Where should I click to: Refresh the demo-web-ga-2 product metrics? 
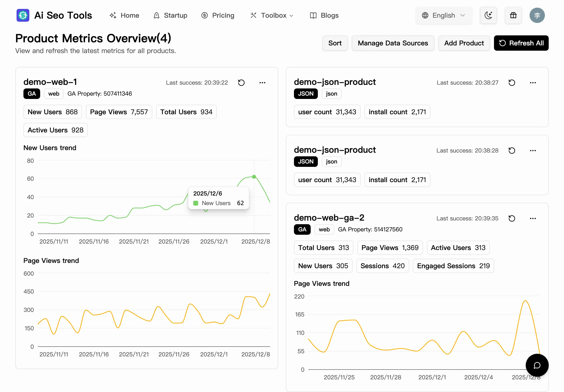click(512, 218)
